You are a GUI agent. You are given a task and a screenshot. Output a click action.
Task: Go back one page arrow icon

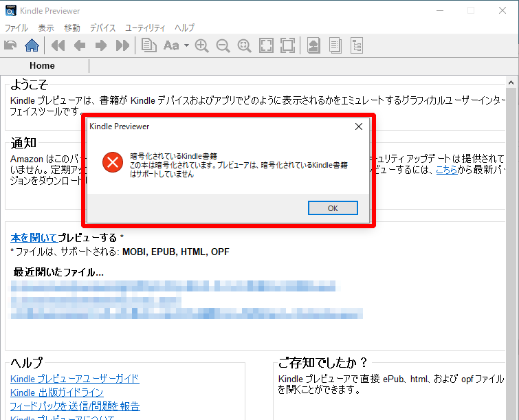(x=80, y=45)
